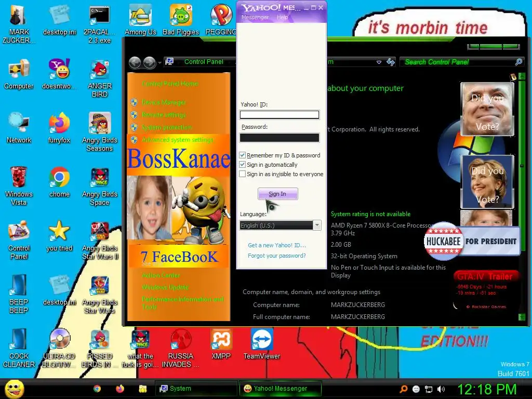
Task: Click the clock showing 12:18 PM
Action: (x=487, y=389)
